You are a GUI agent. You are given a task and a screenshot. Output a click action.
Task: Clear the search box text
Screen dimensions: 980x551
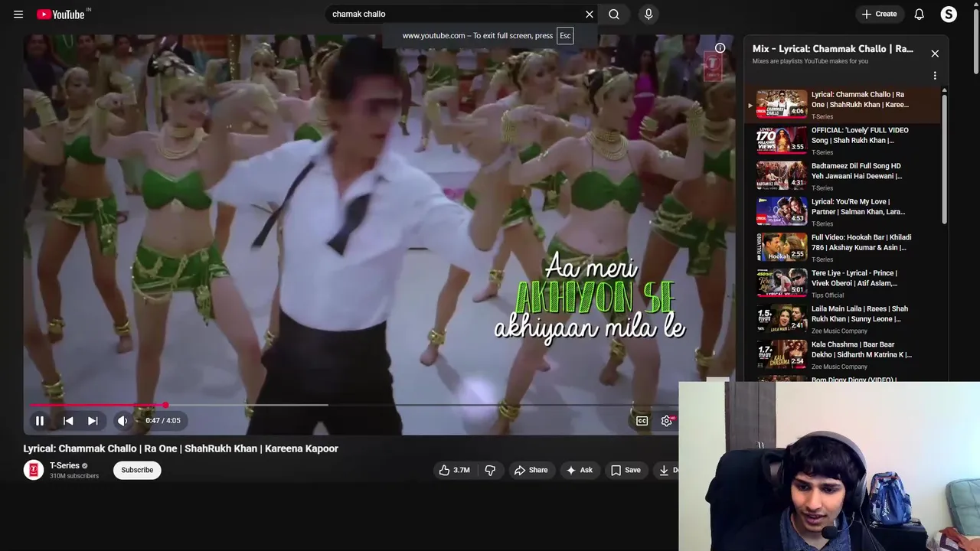coord(590,14)
